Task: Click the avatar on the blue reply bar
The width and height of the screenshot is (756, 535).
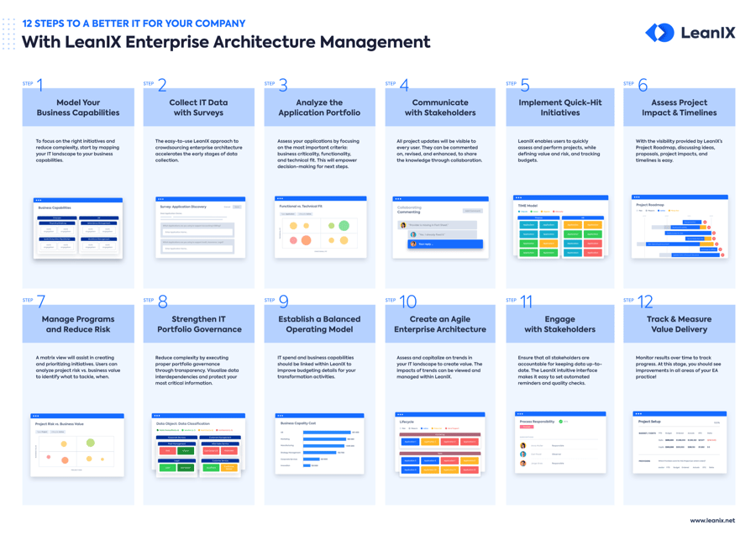Action: point(413,244)
